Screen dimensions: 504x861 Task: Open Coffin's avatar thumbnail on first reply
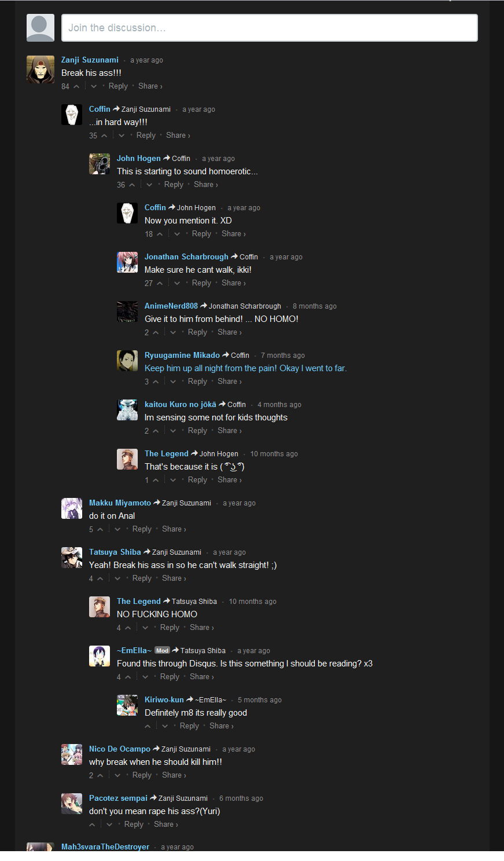(x=72, y=115)
